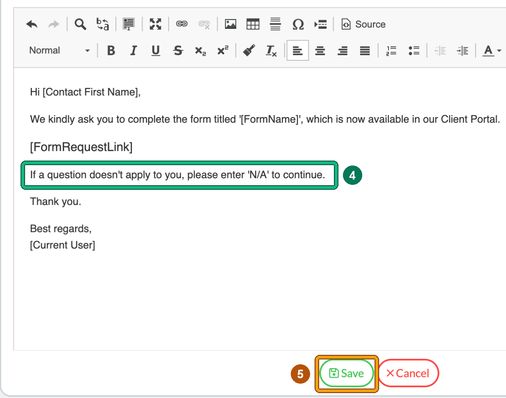Screen dimensions: 506x398
Task: Click the Unlink icon
Action: point(204,24)
